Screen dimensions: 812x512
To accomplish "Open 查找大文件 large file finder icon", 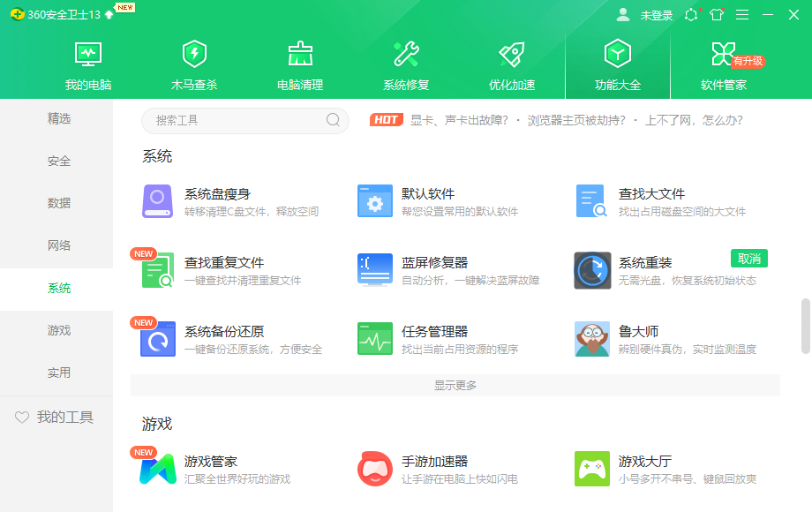I will tap(591, 201).
